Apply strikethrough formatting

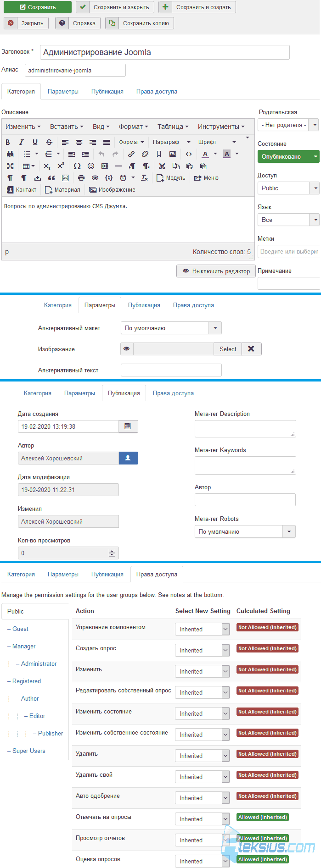49,142
